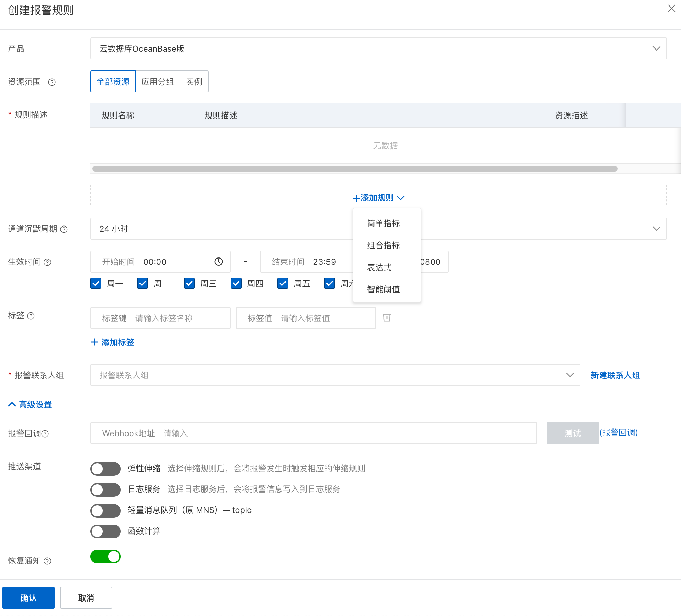Uncheck the 周一 checkbox
The height and width of the screenshot is (616, 681).
pyautogui.click(x=96, y=284)
